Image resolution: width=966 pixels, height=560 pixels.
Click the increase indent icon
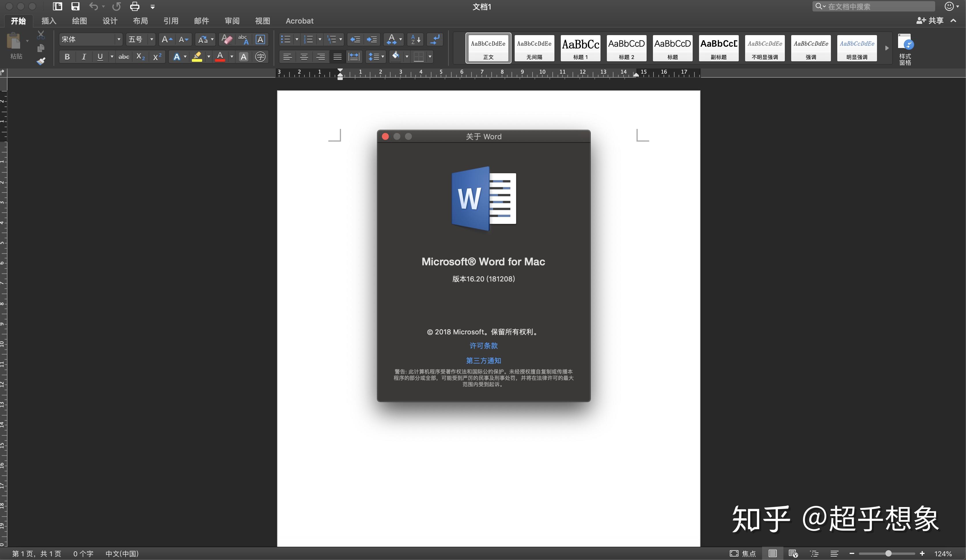(372, 39)
